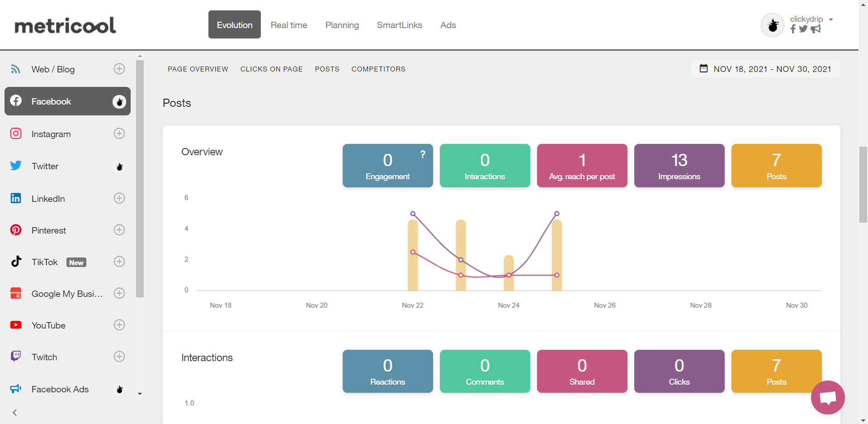Viewport: 868px width, 424px height.
Task: Click the Facebook icon under clickydrip
Action: (793, 29)
